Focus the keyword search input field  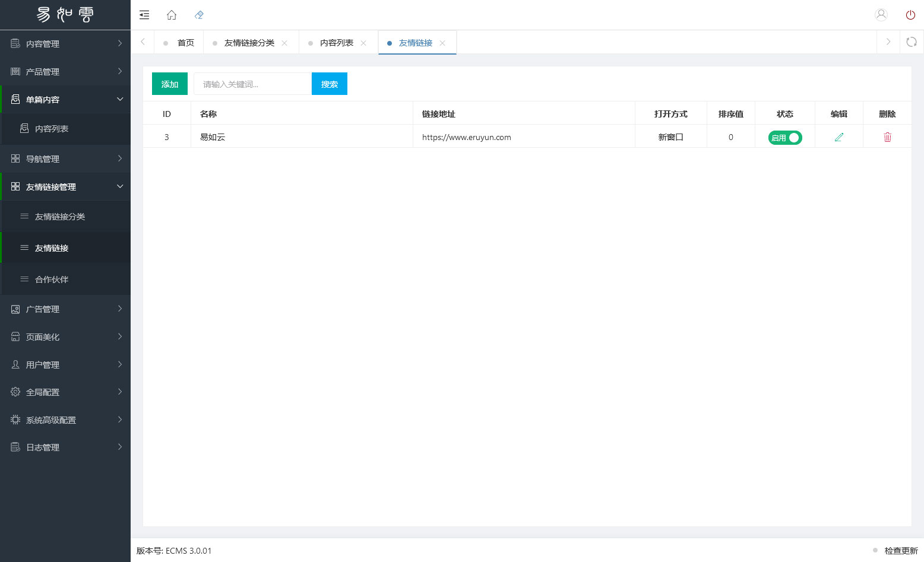(x=252, y=84)
